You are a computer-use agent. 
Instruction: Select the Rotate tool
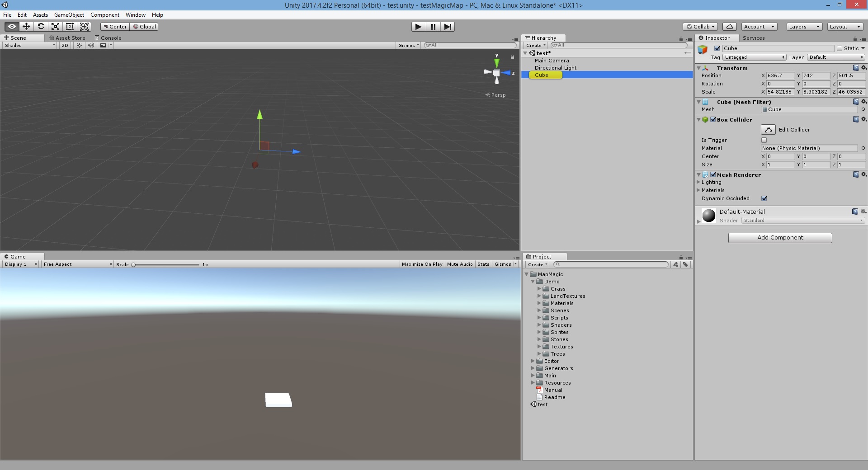(x=41, y=27)
